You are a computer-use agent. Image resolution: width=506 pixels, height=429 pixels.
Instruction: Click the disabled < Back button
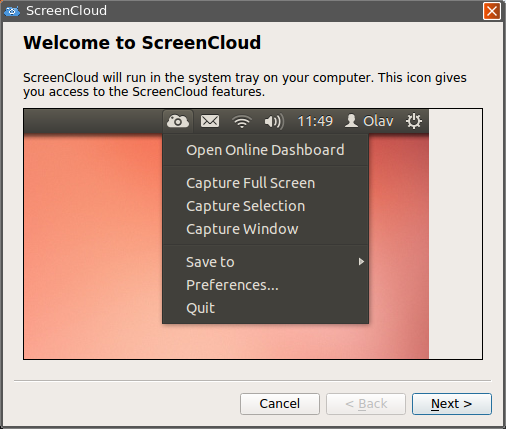pyautogui.click(x=366, y=404)
